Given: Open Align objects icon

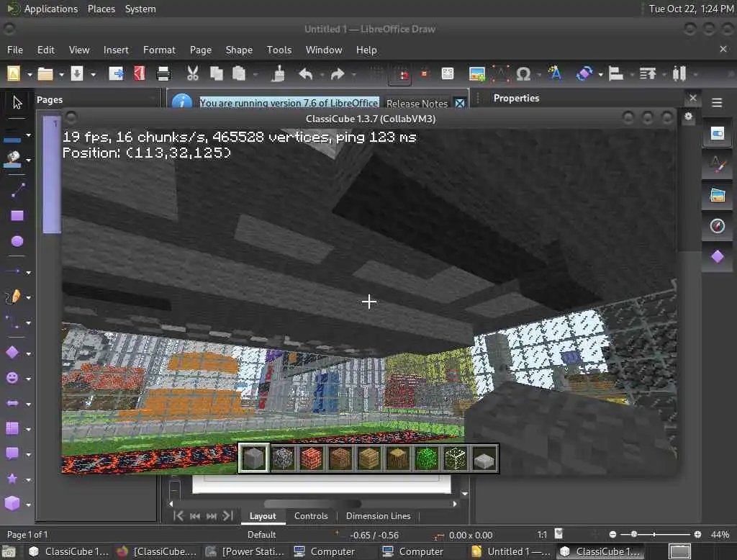Looking at the screenshot, I should pos(616,74).
